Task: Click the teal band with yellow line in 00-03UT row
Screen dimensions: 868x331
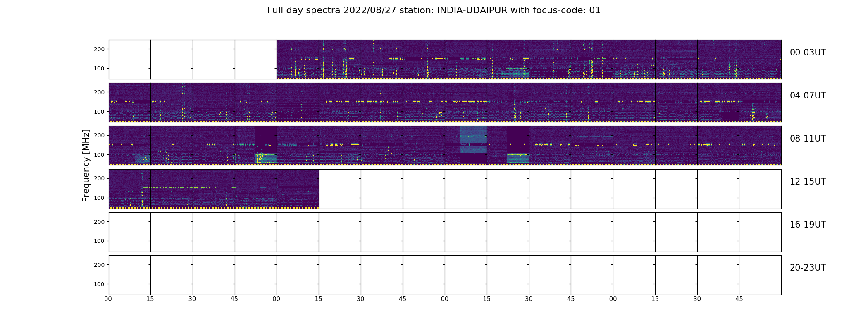Action: [515, 72]
